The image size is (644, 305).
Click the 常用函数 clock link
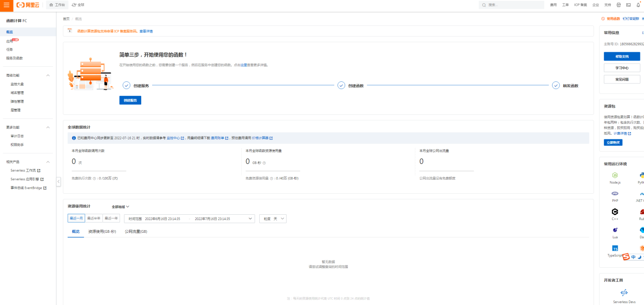[x=610, y=19]
